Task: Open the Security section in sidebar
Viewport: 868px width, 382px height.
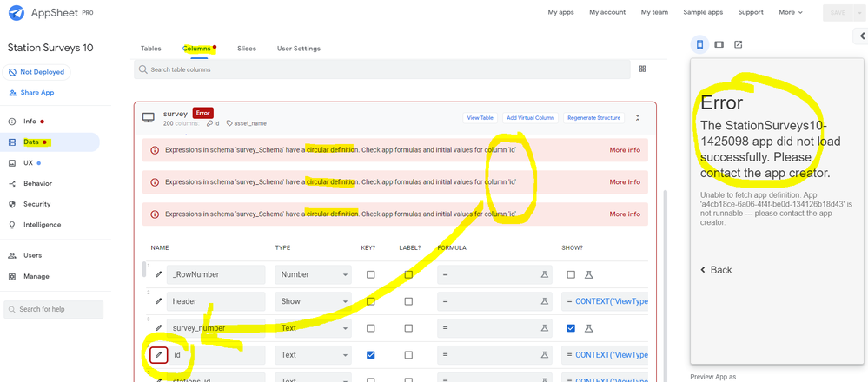Action: [36, 204]
